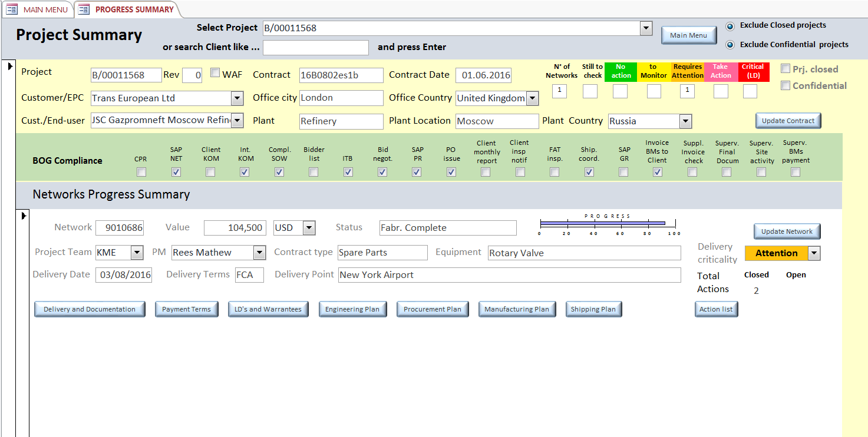
Task: Uncheck the SAP NET checkbox
Action: (x=176, y=172)
